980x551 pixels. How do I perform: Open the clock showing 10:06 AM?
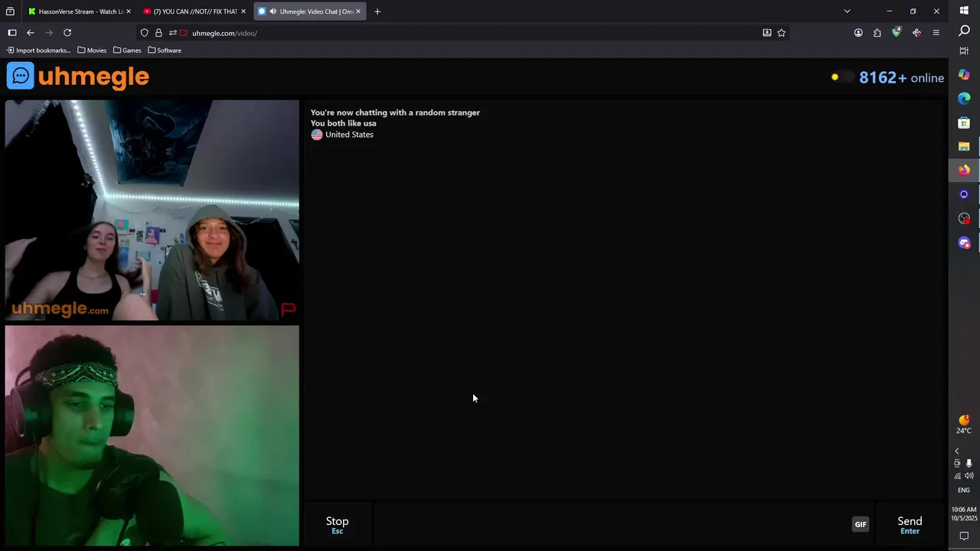(x=964, y=514)
